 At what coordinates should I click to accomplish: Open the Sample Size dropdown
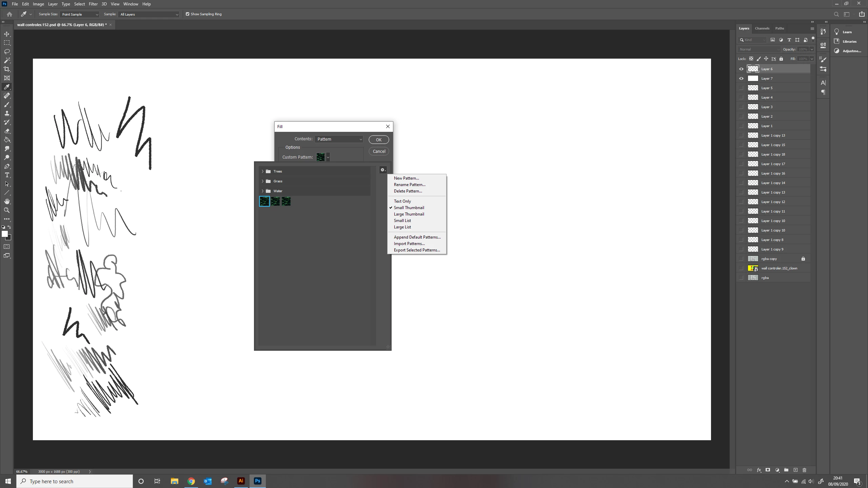pos(79,15)
